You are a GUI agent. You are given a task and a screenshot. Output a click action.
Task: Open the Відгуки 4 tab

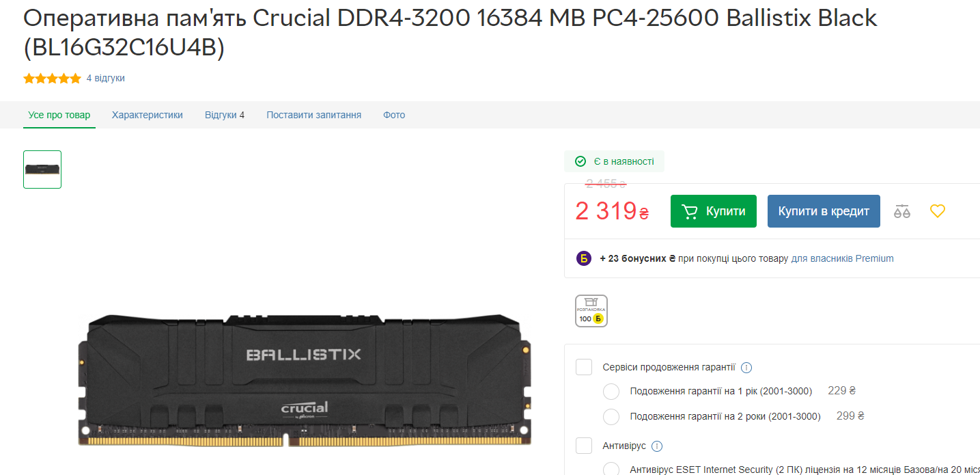[225, 115]
